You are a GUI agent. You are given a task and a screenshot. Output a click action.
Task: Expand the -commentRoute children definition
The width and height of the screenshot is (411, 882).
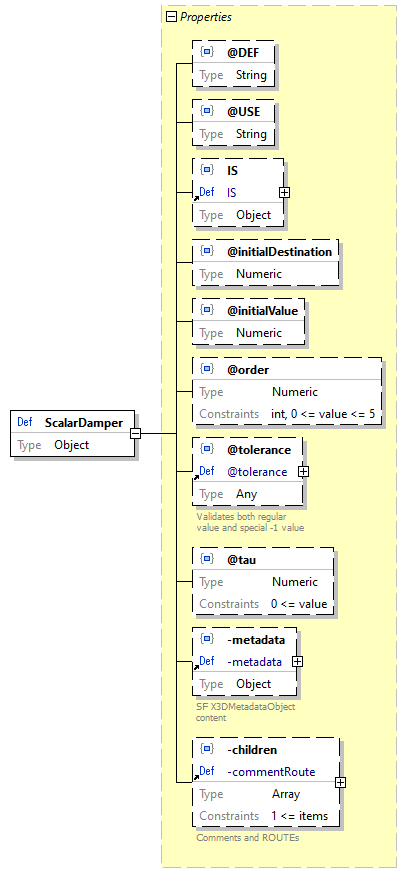(x=340, y=782)
